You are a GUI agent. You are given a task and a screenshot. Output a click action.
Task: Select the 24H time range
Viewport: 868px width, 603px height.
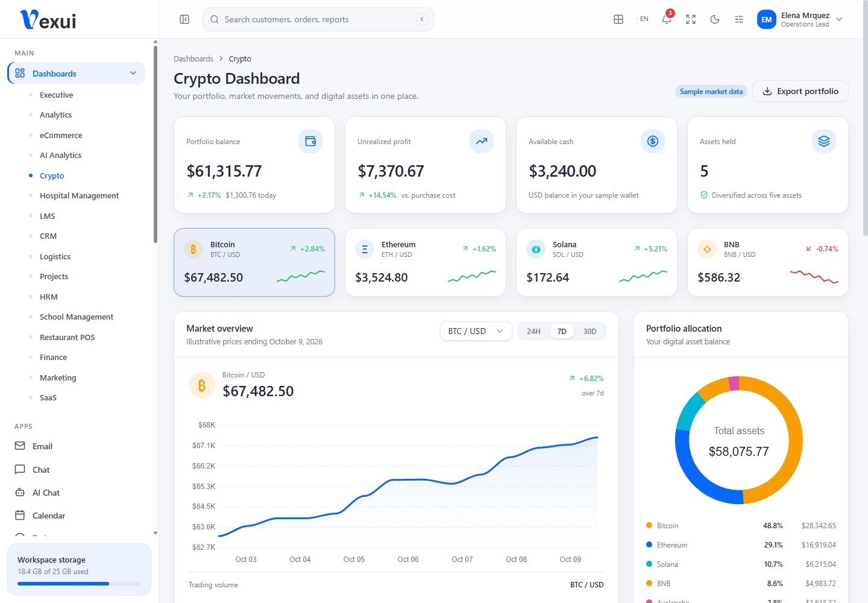[x=533, y=331]
